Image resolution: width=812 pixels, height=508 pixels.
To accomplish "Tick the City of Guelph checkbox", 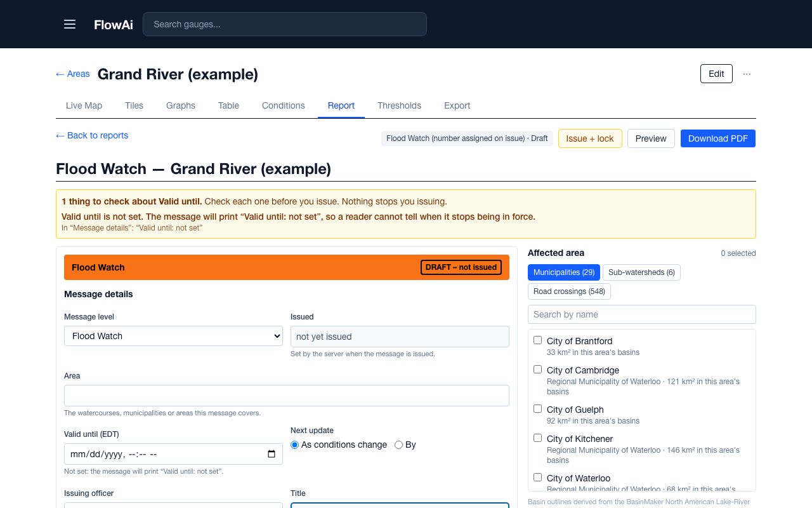I will (x=538, y=409).
